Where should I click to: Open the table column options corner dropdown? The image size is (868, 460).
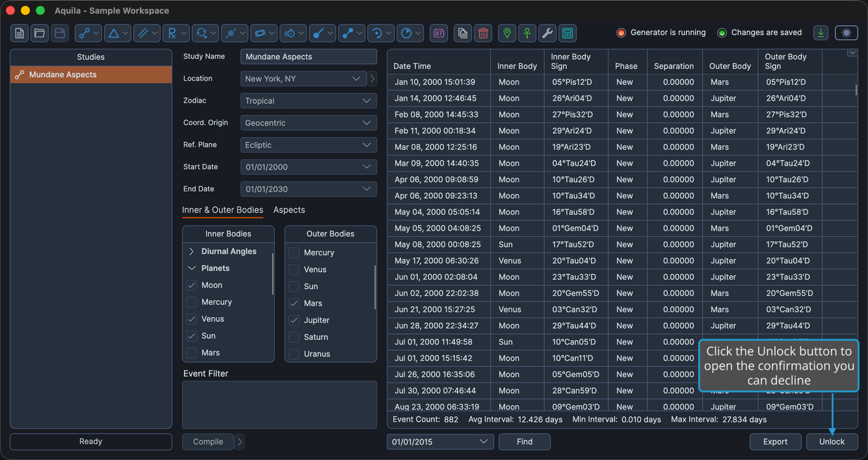click(x=852, y=53)
